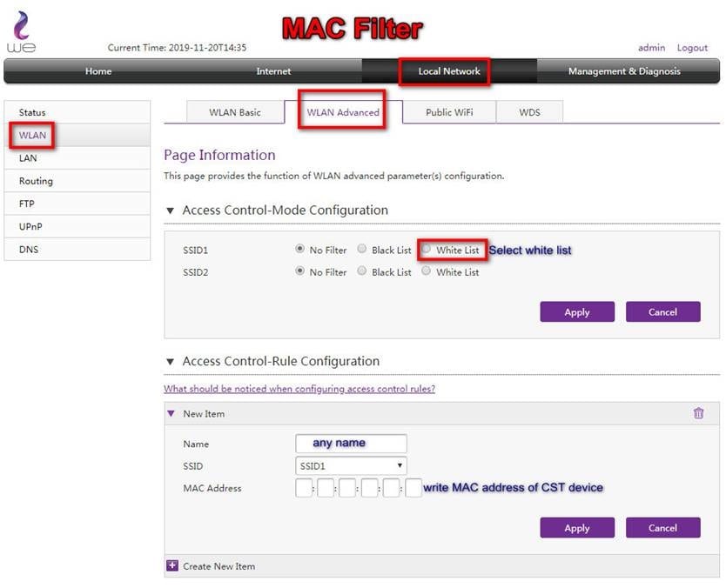
Task: Open Status in the sidebar
Action: point(77,112)
